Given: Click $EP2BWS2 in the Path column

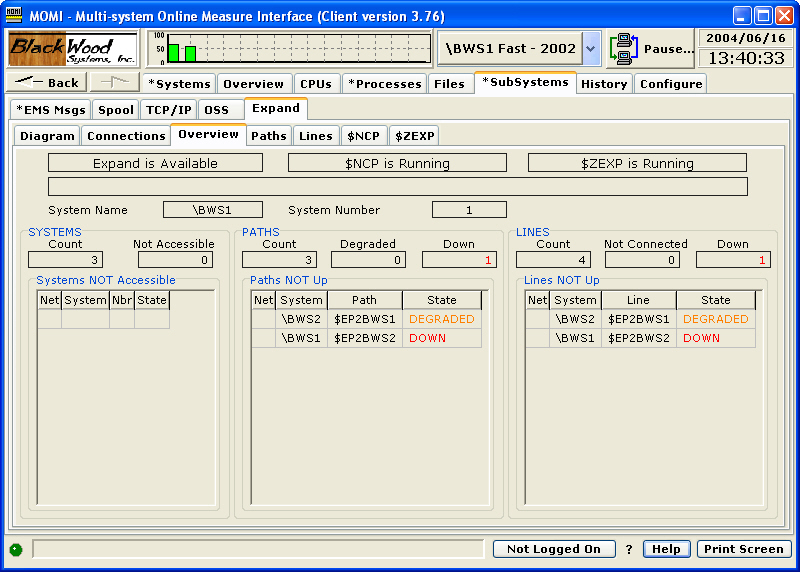Looking at the screenshot, I should coord(364,338).
